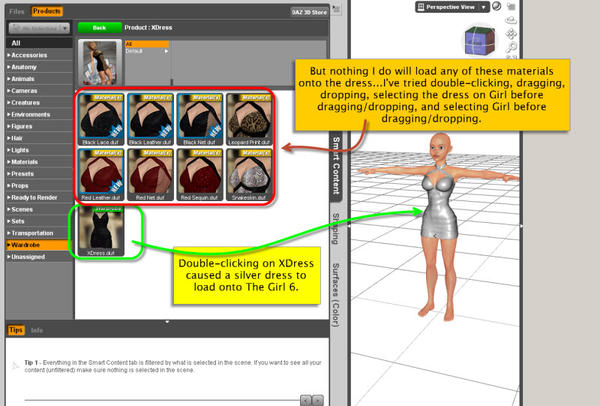The image size is (600, 406).
Task: Open the Unassigned category
Action: pos(39,257)
